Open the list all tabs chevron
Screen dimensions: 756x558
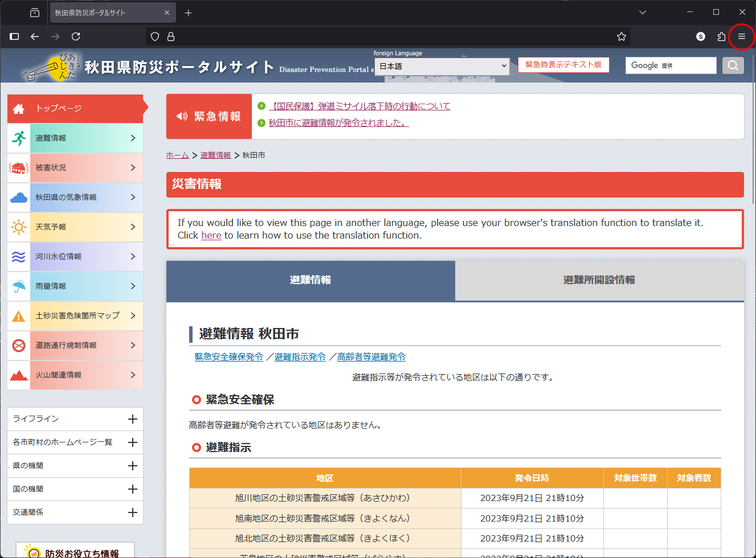click(643, 13)
